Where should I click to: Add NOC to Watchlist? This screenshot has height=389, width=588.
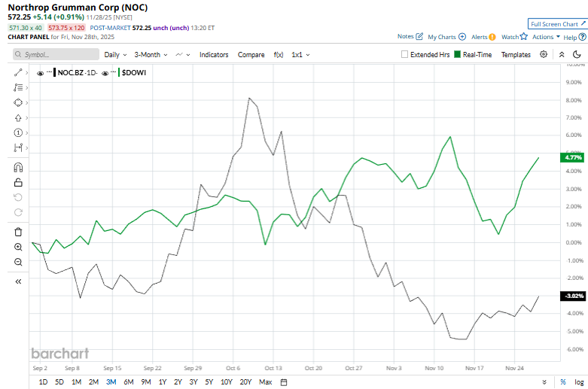pos(514,37)
